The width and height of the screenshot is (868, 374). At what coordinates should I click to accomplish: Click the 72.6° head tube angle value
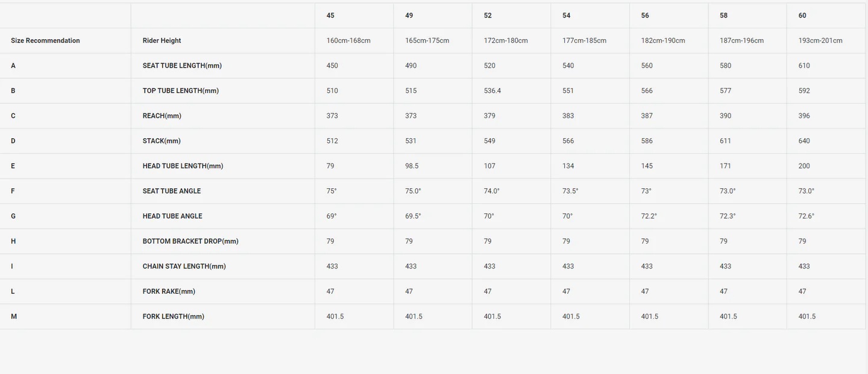[807, 216]
